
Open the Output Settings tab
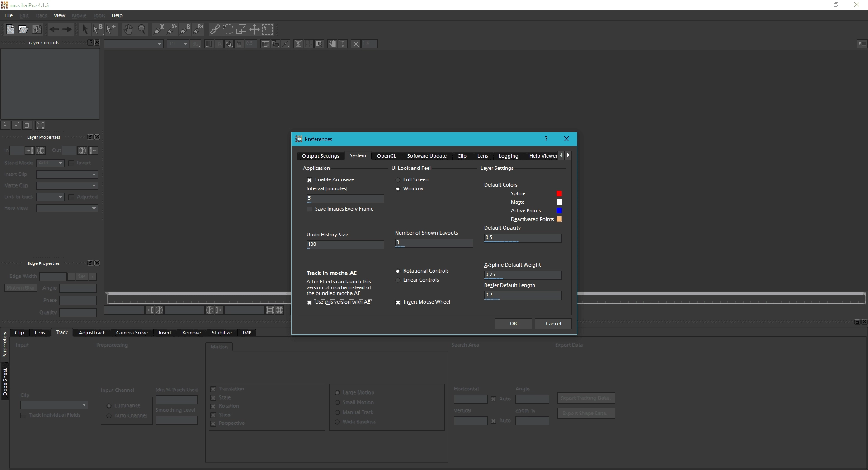pyautogui.click(x=321, y=156)
